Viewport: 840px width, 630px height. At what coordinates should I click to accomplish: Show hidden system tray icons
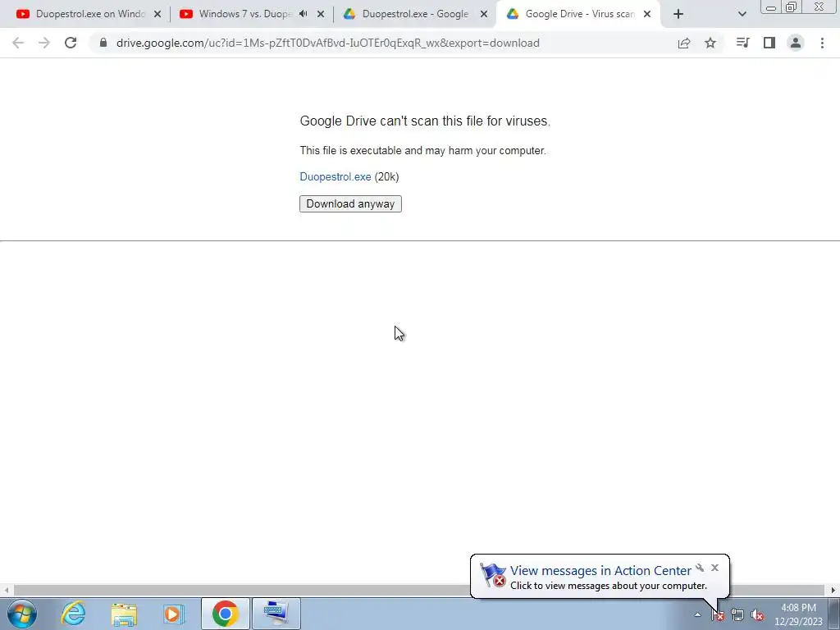[697, 615]
